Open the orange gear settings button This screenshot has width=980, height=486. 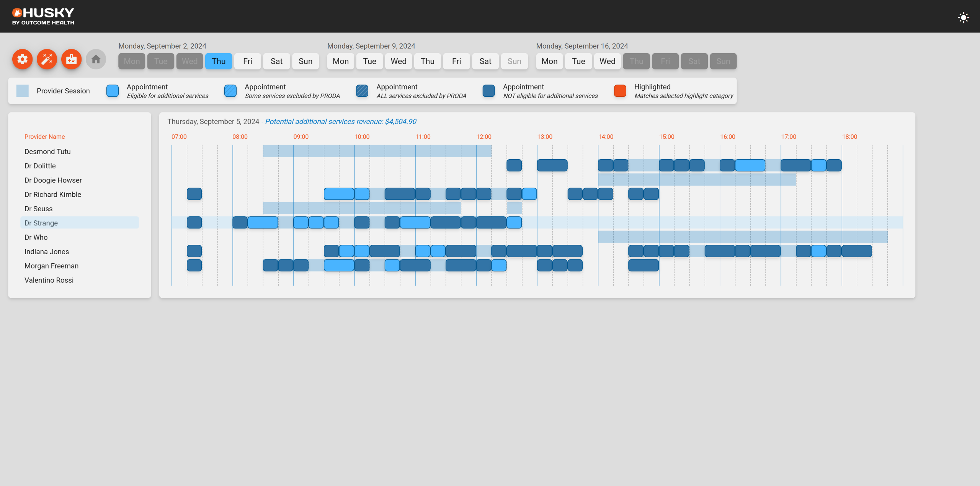pyautogui.click(x=23, y=59)
